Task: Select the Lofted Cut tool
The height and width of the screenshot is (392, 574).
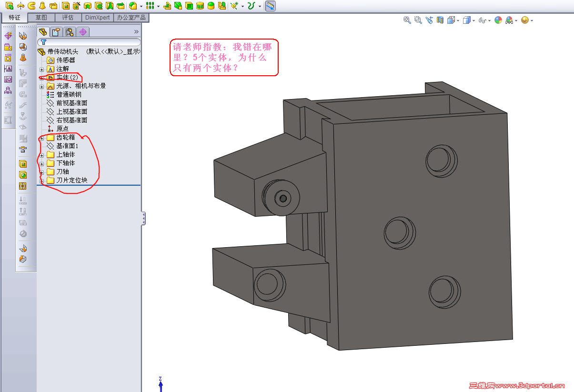Action: [x=110, y=6]
